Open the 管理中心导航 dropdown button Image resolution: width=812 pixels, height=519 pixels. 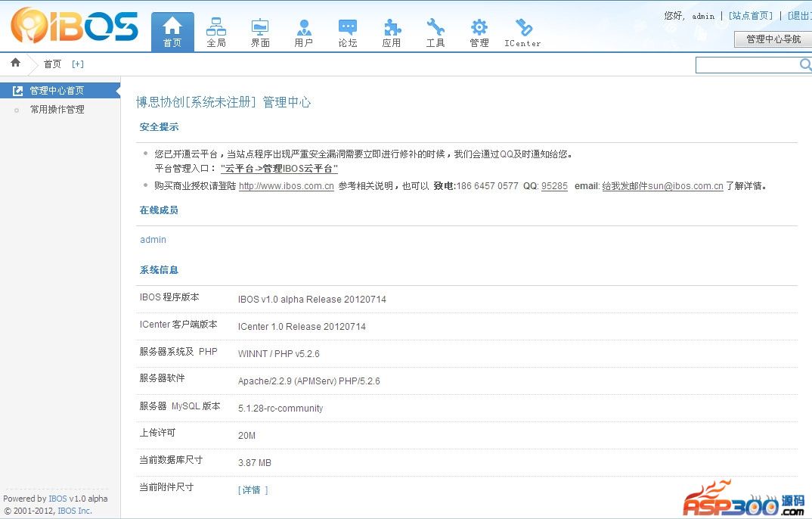pyautogui.click(x=773, y=39)
